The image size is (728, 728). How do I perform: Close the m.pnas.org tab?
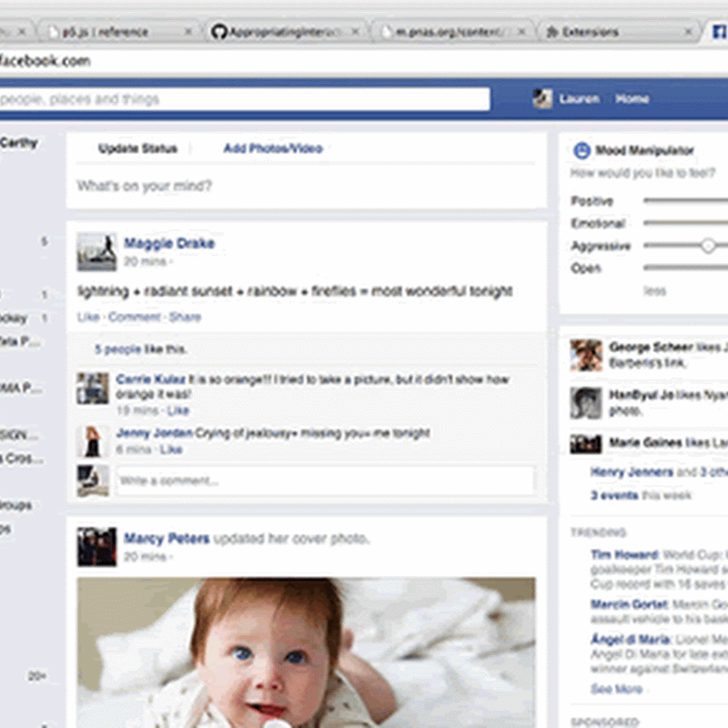click(x=521, y=32)
